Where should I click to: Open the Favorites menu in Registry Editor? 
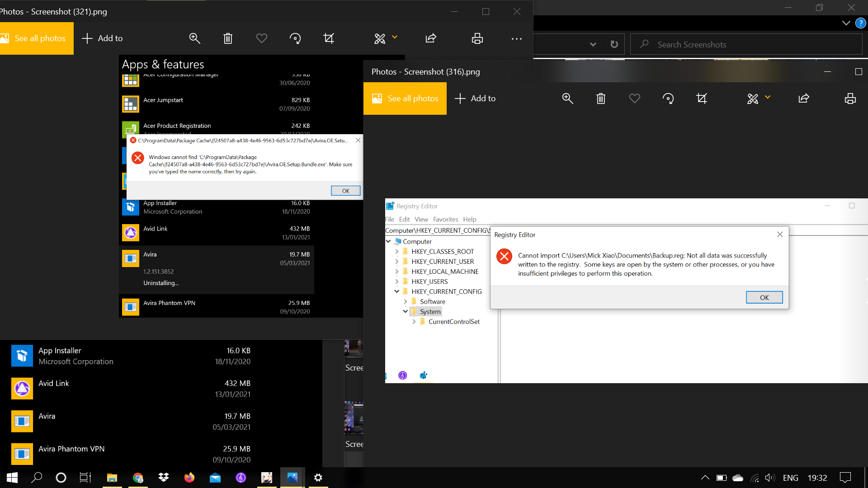click(x=445, y=219)
